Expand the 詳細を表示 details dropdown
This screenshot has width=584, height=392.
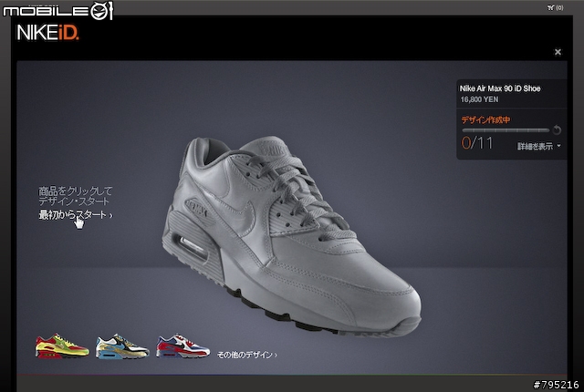(x=539, y=146)
